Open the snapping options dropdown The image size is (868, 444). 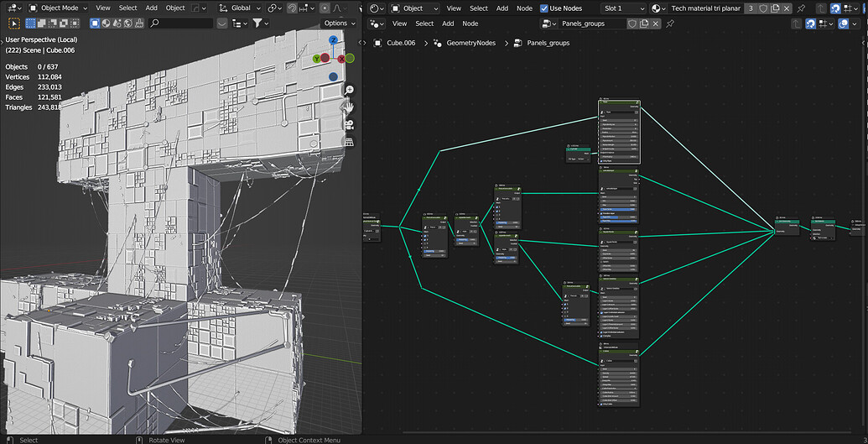tap(305, 8)
